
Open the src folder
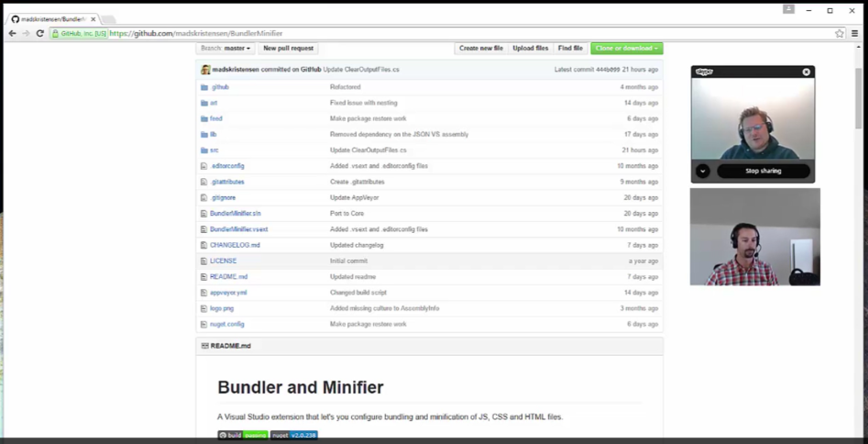coord(214,150)
